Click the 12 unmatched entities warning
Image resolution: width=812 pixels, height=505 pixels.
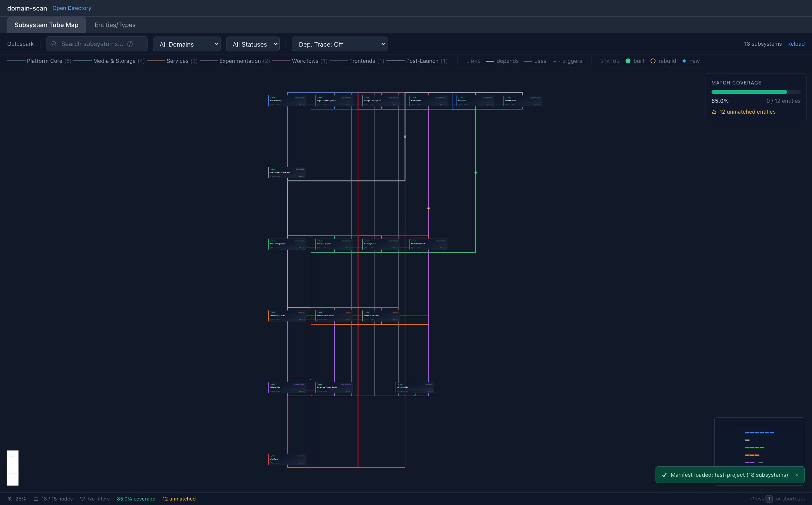[x=748, y=112]
